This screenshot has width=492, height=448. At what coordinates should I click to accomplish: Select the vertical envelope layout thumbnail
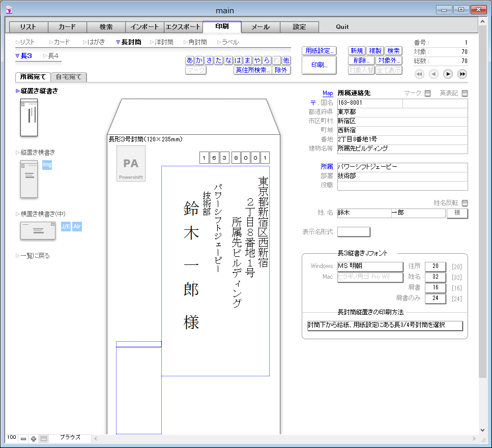29,117
